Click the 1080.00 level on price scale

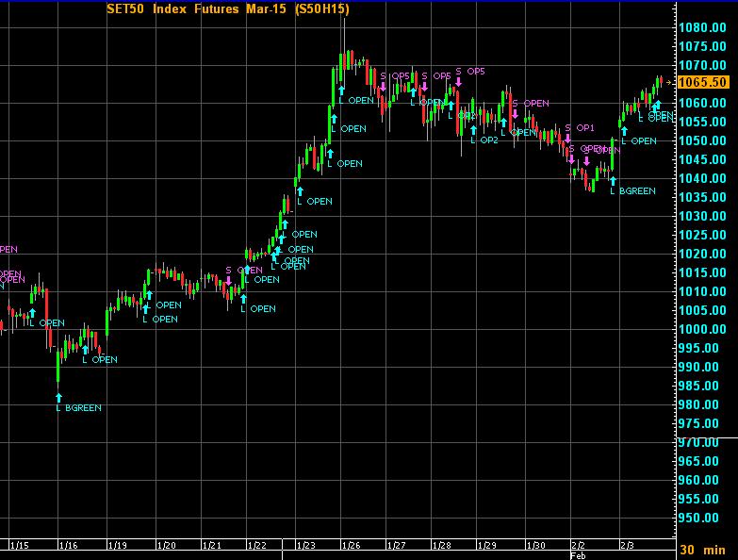point(702,27)
